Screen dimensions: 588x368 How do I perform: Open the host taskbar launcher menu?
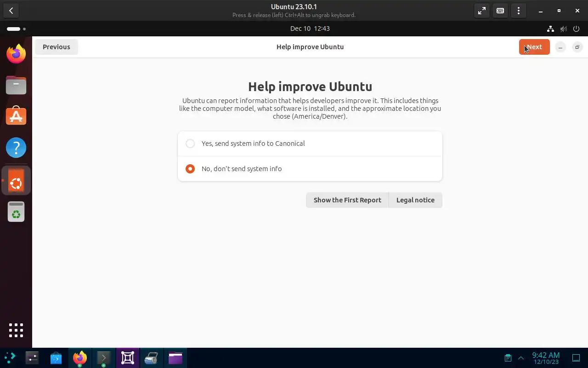click(10, 358)
